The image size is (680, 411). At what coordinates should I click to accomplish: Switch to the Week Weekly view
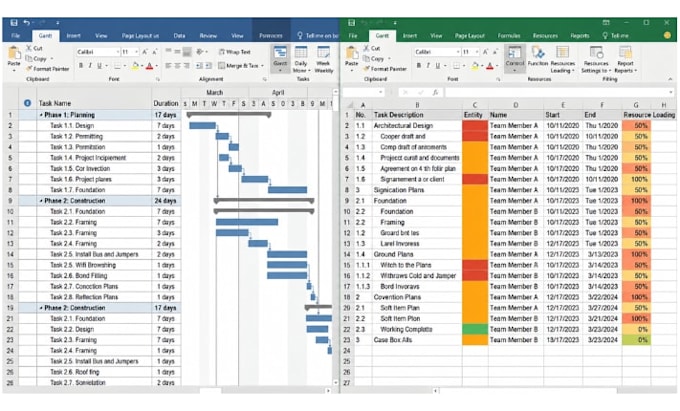pos(324,59)
